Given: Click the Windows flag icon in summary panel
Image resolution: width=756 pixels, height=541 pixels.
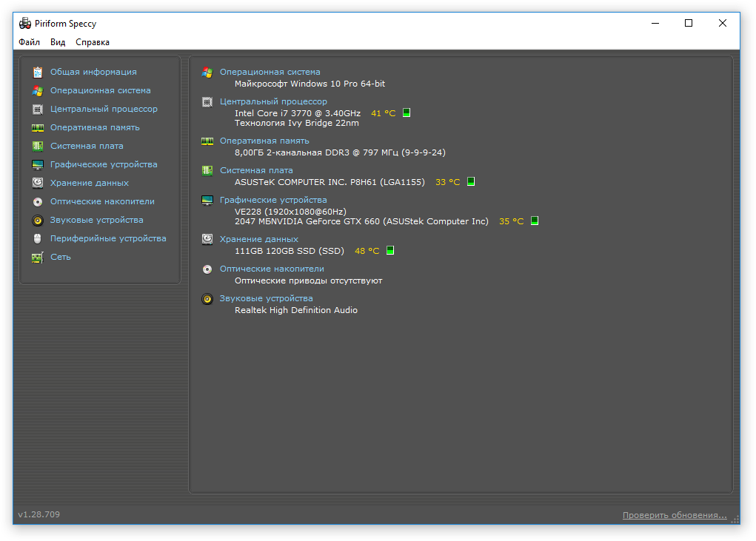Looking at the screenshot, I should coord(207,73).
